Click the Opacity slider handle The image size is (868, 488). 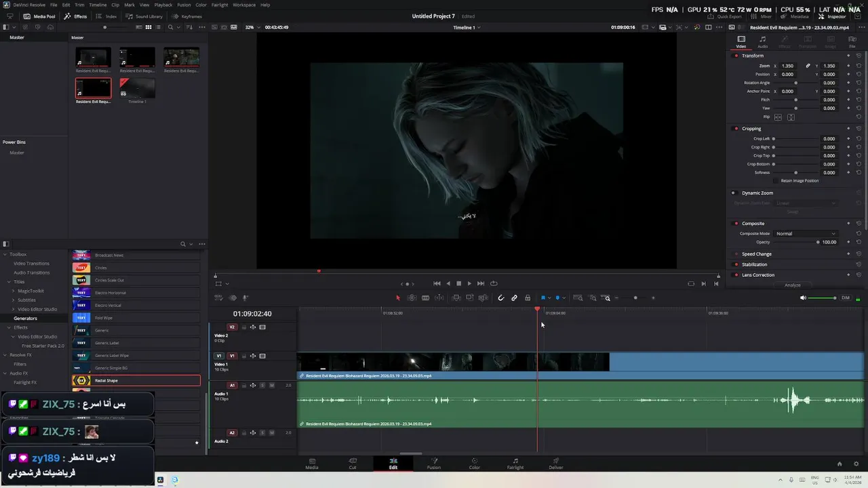click(818, 242)
